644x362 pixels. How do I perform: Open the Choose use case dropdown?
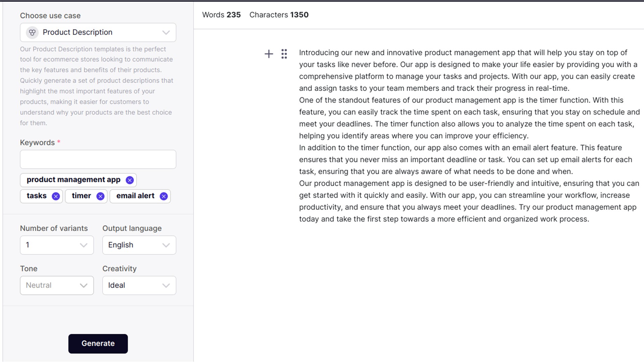(x=98, y=33)
